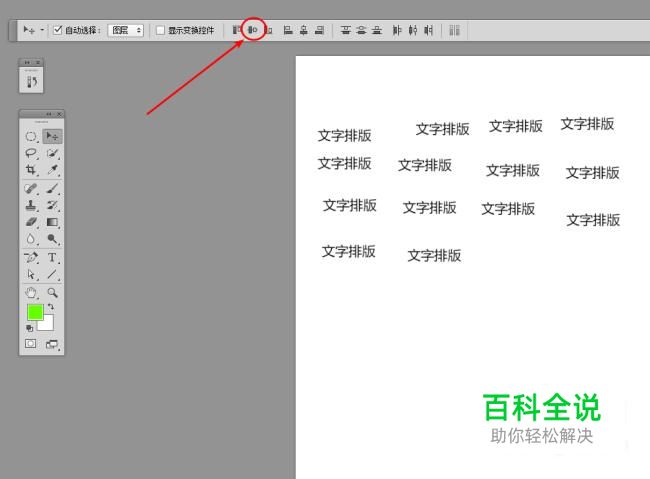Viewport: 650px width, 479px height.
Task: Select the Horizontal Type tool
Action: (52, 257)
